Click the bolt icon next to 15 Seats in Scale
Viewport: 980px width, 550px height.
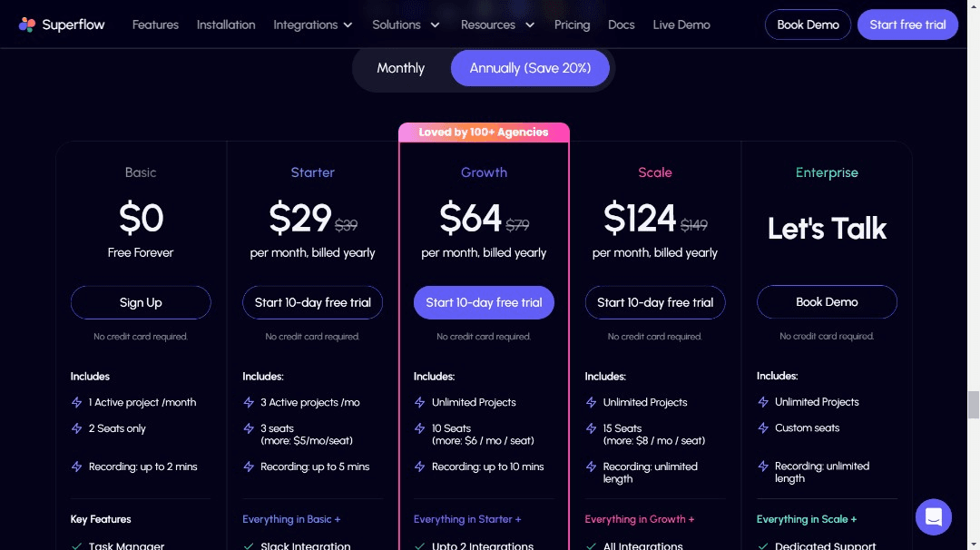(591, 428)
